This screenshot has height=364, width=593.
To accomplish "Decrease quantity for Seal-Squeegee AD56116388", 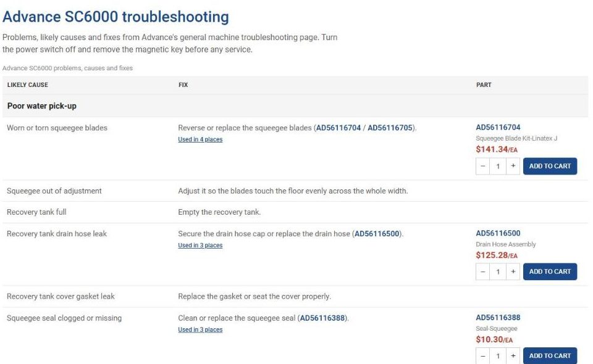I will [x=483, y=356].
